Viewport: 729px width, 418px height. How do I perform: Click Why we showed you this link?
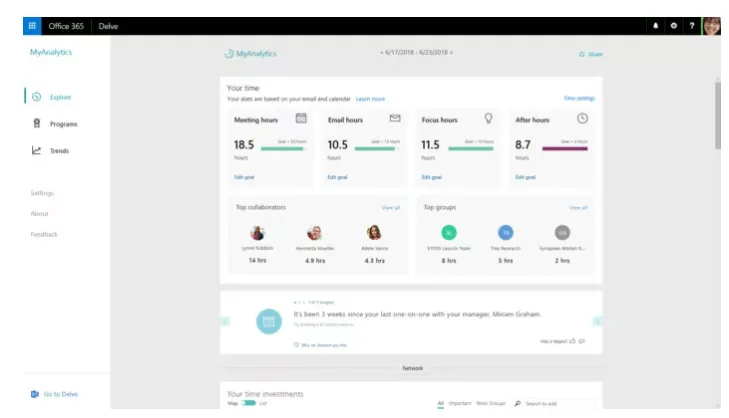(324, 345)
